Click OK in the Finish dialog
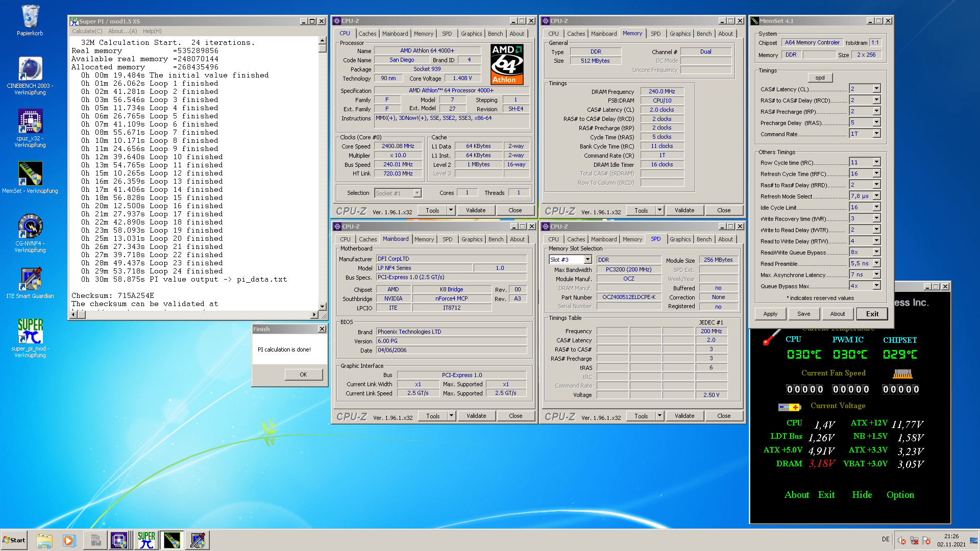The image size is (980, 551). [303, 374]
